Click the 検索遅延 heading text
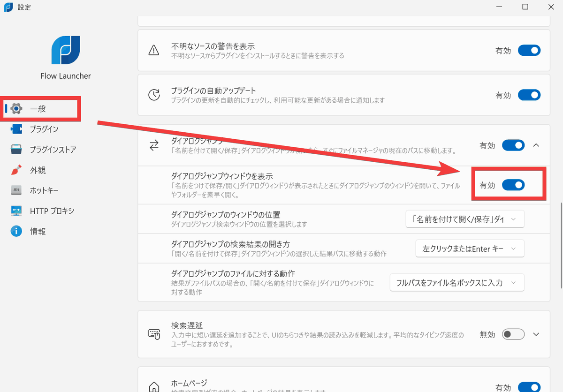 pos(187,325)
